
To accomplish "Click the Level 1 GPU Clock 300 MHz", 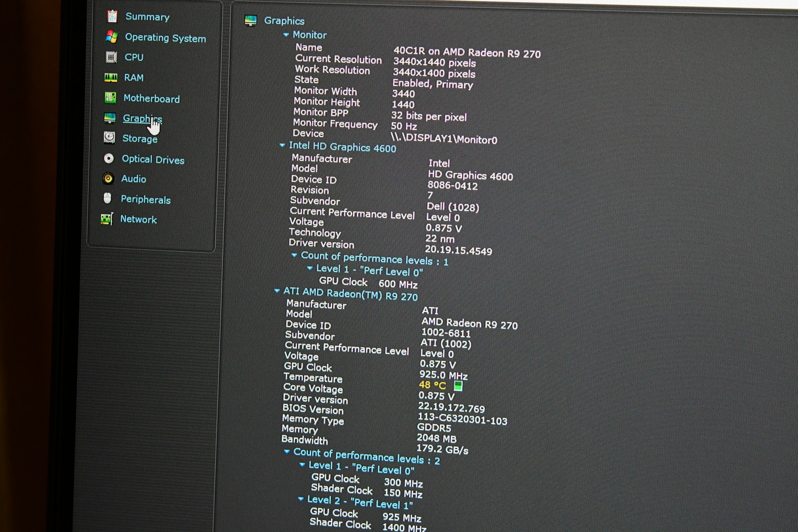I will pyautogui.click(x=403, y=483).
